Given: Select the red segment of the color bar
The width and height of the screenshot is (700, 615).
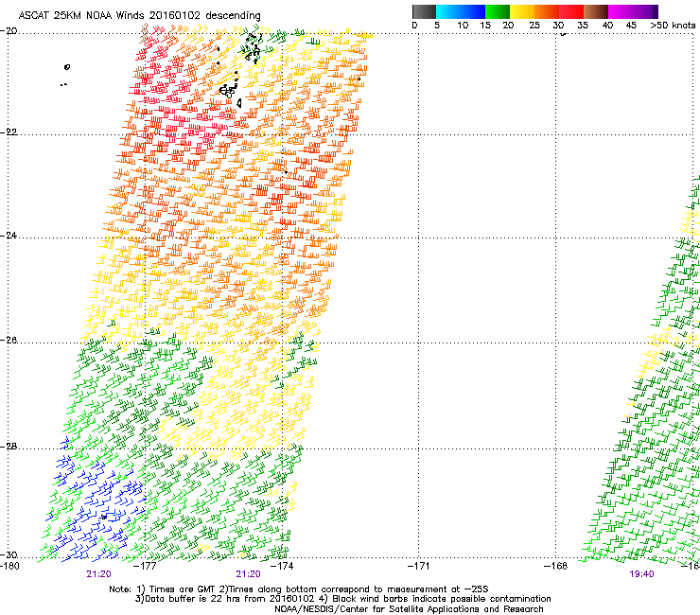Looking at the screenshot, I should [571, 11].
